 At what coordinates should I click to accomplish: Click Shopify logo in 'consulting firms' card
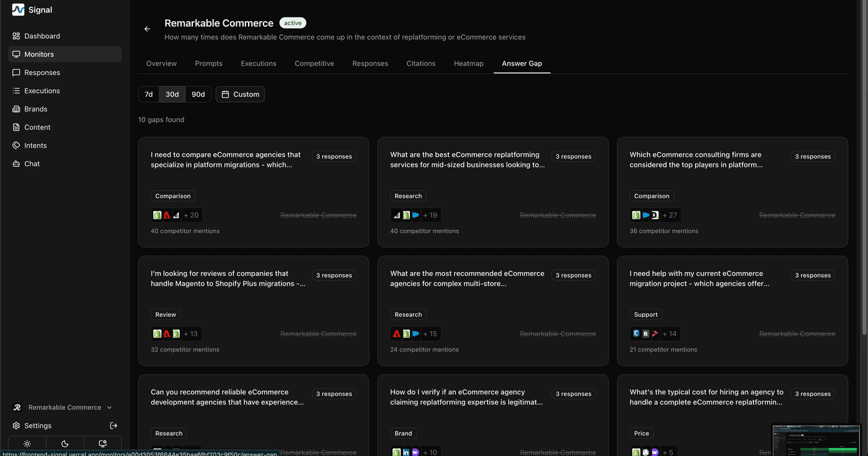point(636,215)
